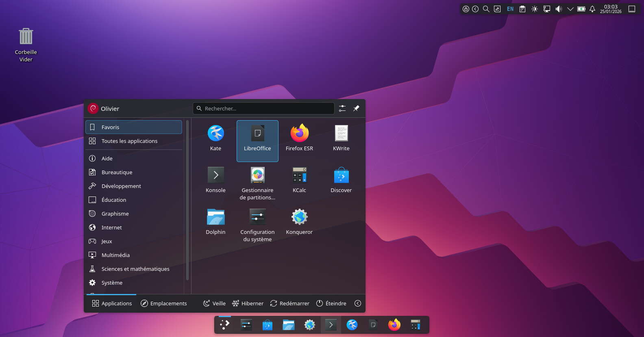Expand hidden system tray icons arrow
The image size is (644, 337).
click(570, 9)
